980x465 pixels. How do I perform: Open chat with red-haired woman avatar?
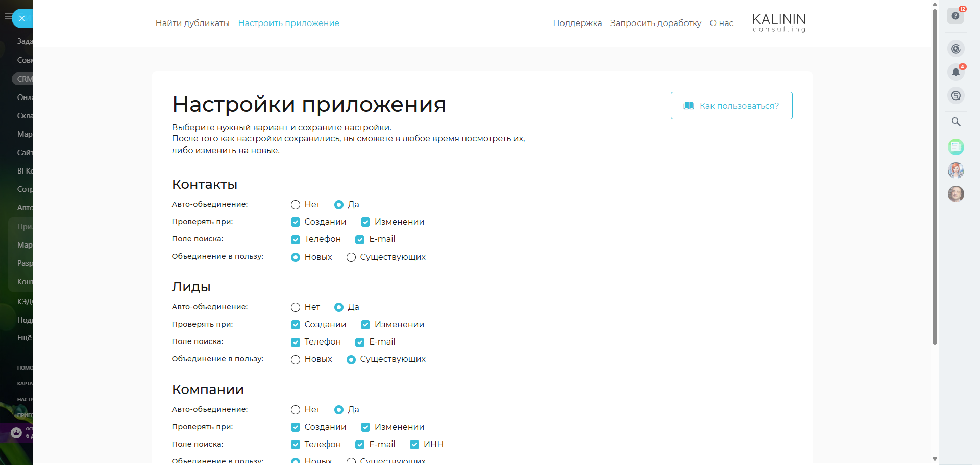[x=956, y=170]
